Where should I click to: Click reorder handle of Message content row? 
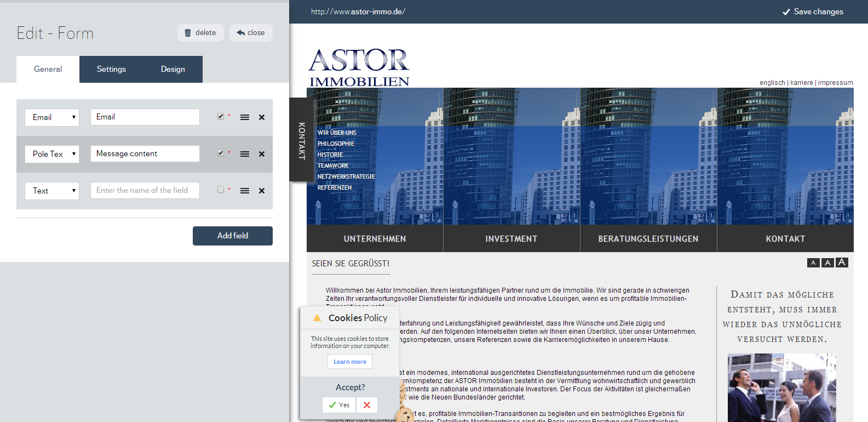point(245,154)
